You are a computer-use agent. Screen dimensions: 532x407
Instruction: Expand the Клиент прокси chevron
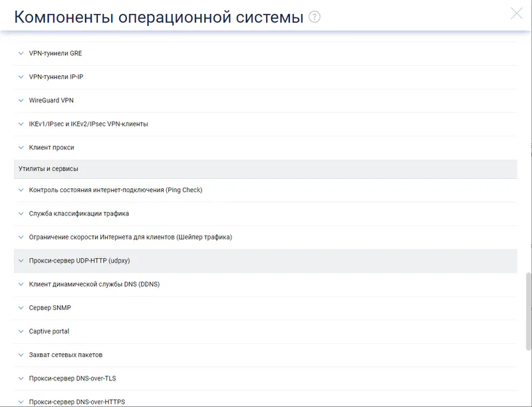point(21,148)
